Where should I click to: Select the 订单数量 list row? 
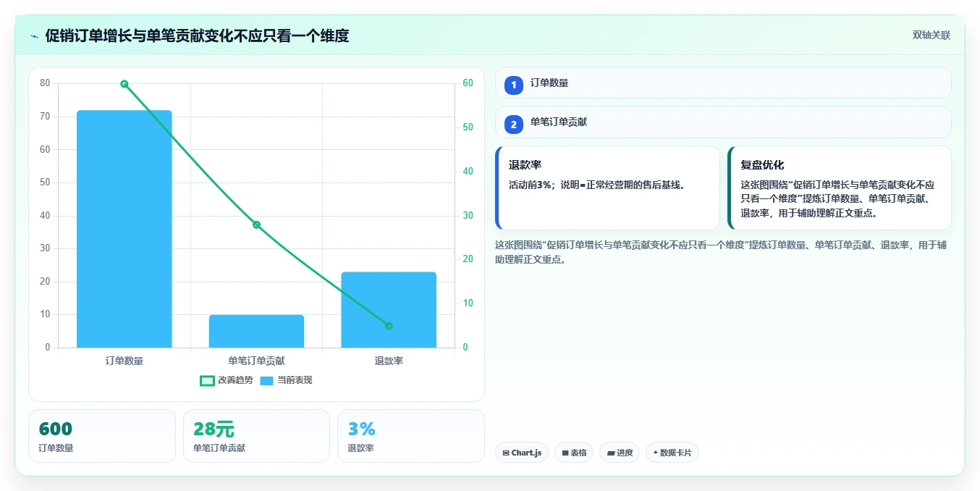point(723,83)
